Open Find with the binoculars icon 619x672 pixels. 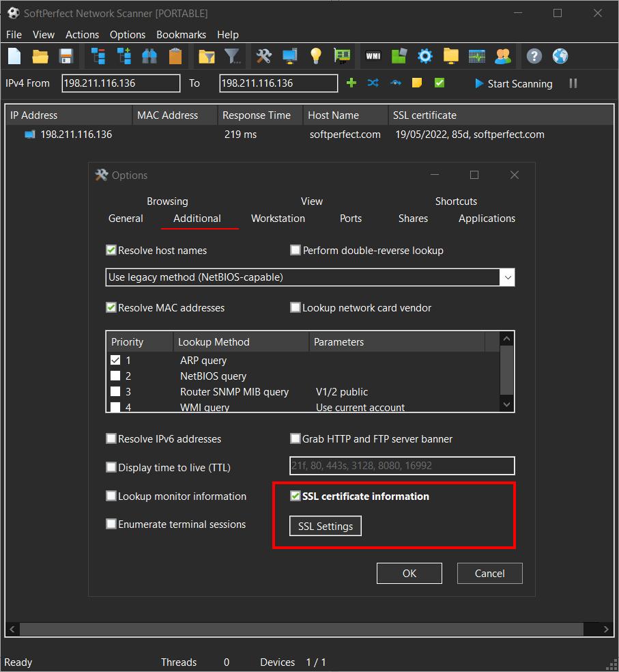click(149, 56)
